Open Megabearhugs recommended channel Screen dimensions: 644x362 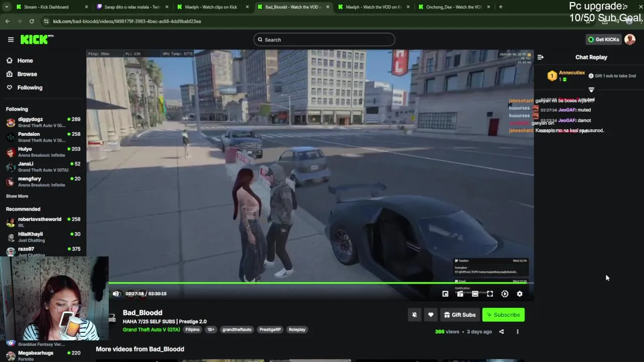pos(43,355)
